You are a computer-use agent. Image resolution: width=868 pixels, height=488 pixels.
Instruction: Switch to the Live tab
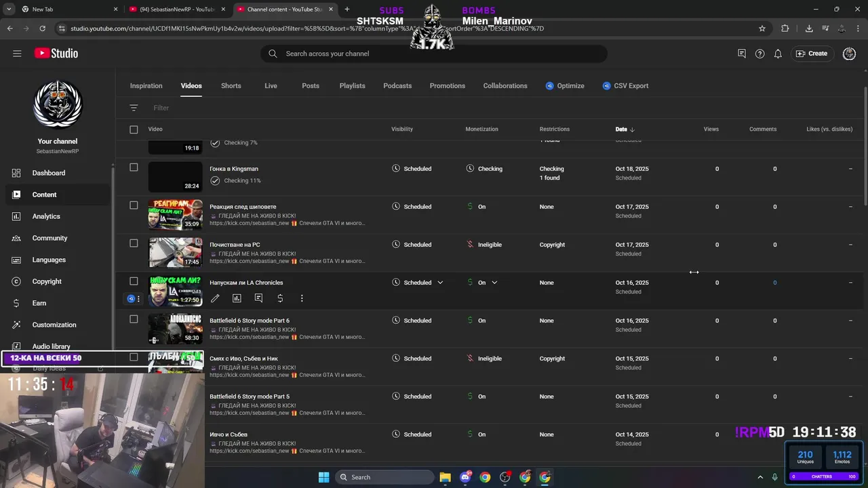[271, 86]
